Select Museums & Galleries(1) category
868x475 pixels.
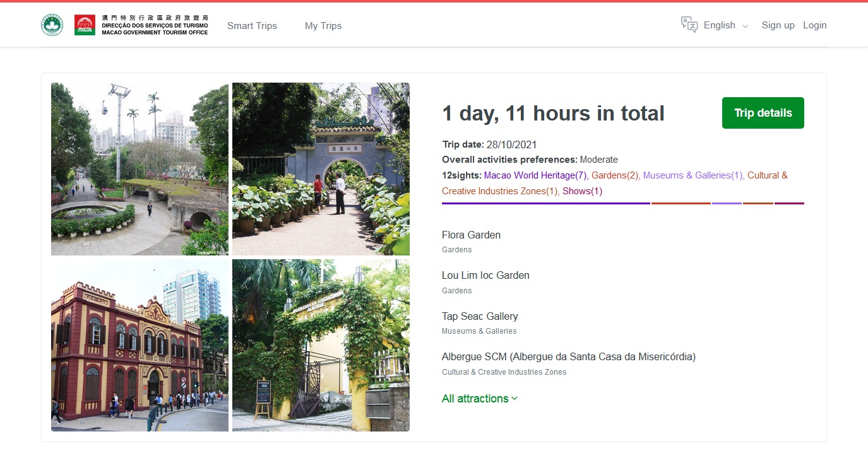tap(693, 175)
